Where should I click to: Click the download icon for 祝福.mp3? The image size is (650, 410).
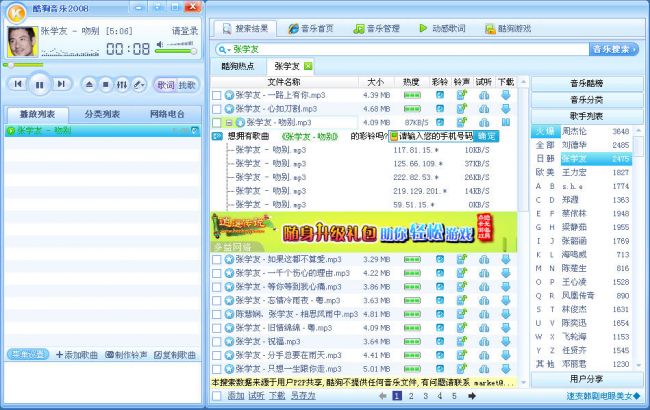pyautogui.click(x=505, y=342)
